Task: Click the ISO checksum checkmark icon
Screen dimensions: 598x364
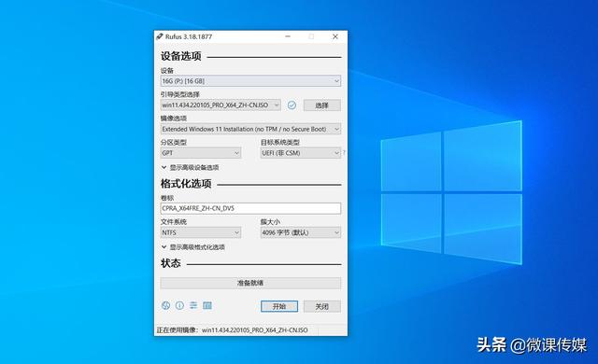Action: [292, 105]
